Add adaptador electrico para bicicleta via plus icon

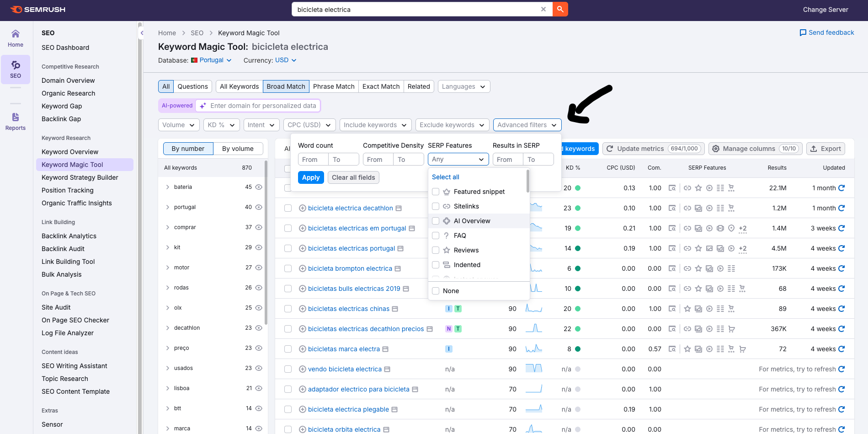click(302, 389)
